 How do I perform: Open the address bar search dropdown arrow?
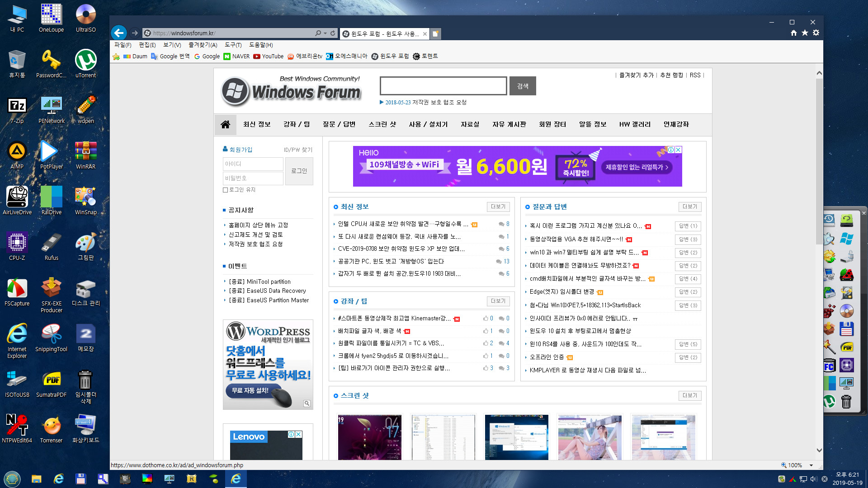pos(325,33)
